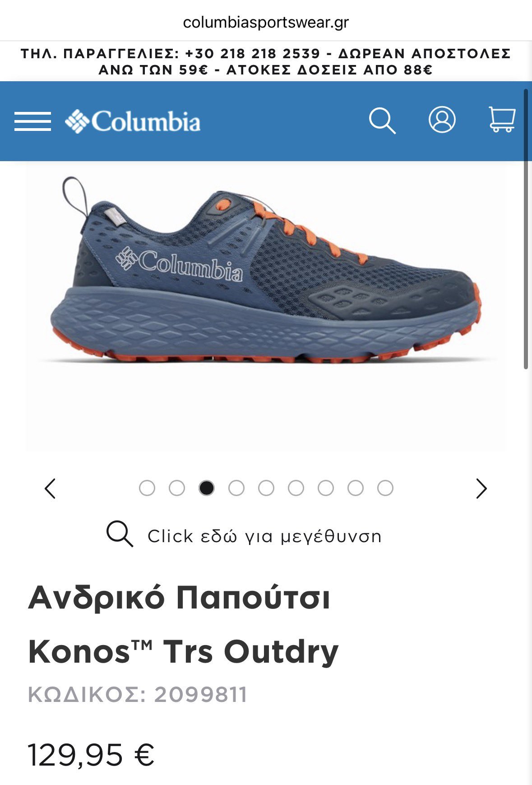The image size is (532, 785).
Task: Select the active third carousel dot
Action: (x=207, y=488)
